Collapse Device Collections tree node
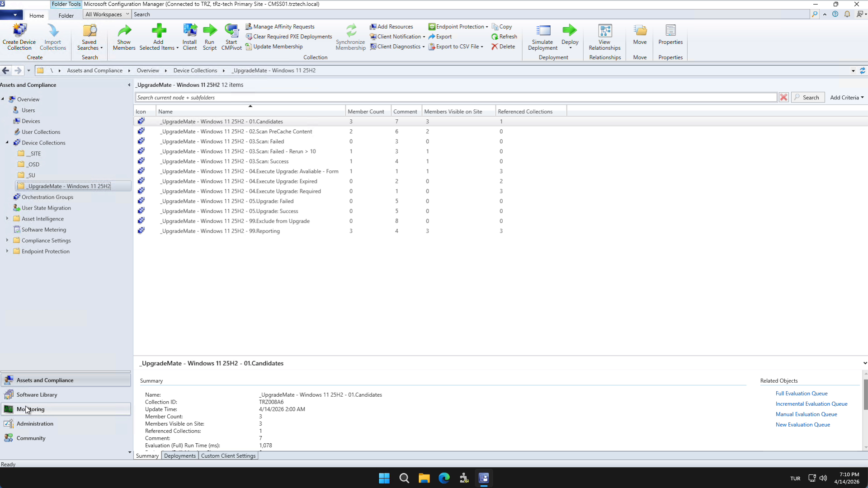868x488 pixels. 7,142
